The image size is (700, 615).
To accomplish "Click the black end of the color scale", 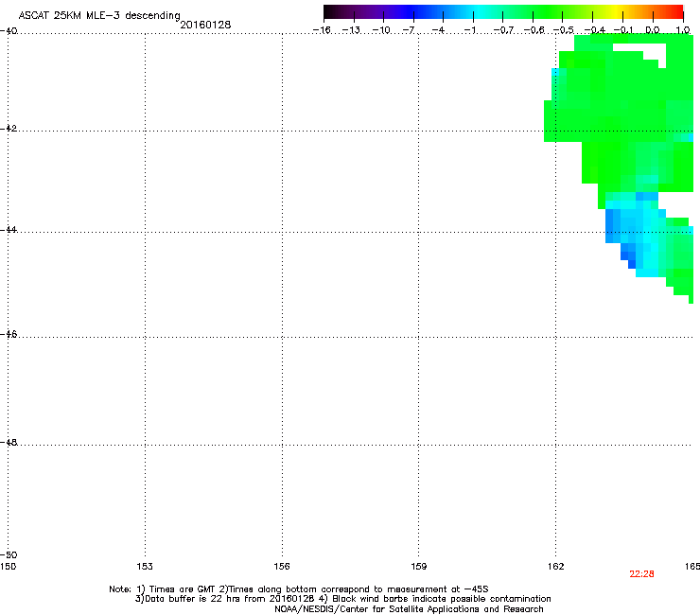I will pos(331,12).
